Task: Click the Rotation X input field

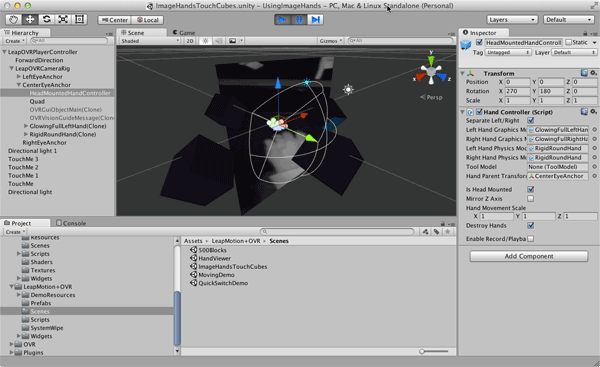Action: click(x=517, y=91)
